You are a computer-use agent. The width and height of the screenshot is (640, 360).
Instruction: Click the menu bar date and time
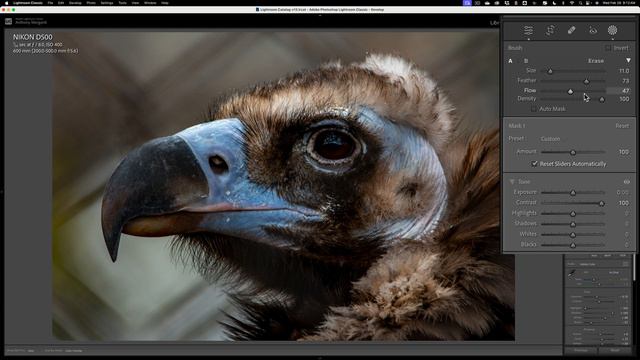(618, 3)
